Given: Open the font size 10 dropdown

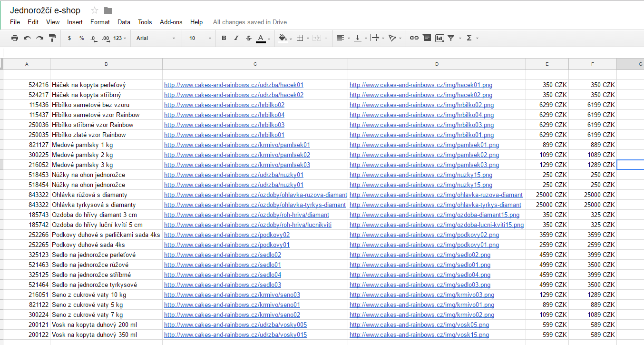Looking at the screenshot, I should pos(200,38).
